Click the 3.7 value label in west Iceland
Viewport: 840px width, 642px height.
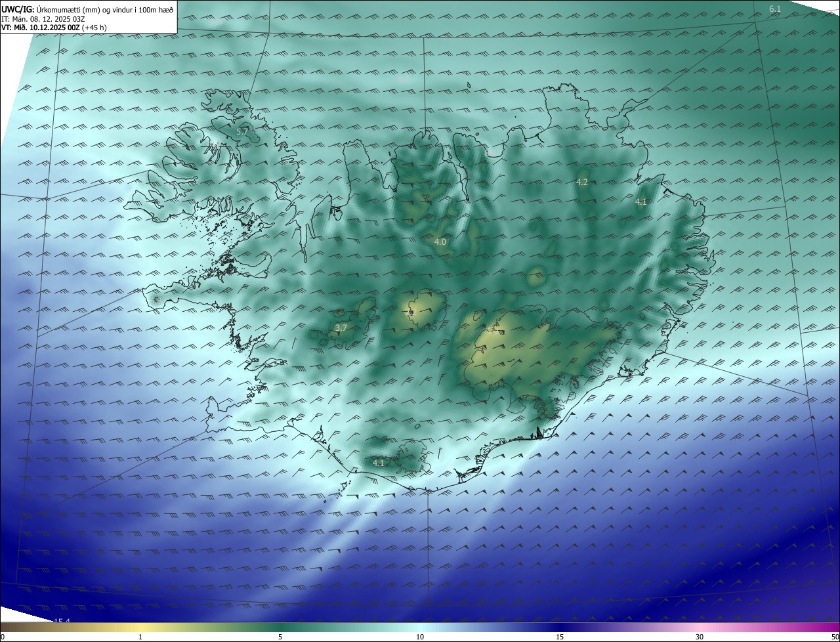(341, 328)
